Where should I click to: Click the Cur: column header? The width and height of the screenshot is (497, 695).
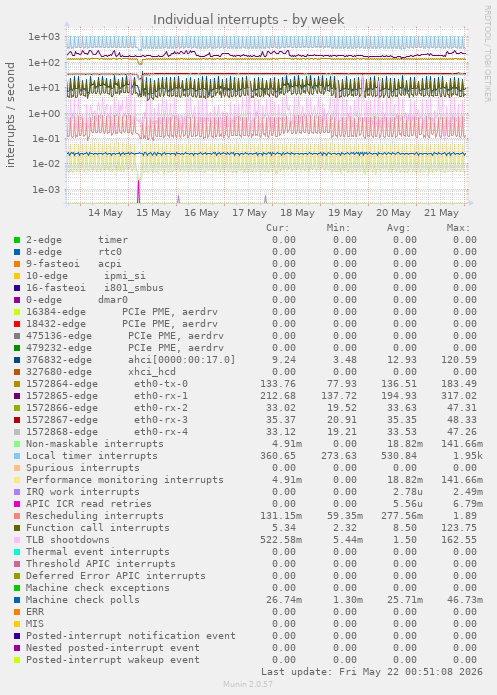point(278,228)
